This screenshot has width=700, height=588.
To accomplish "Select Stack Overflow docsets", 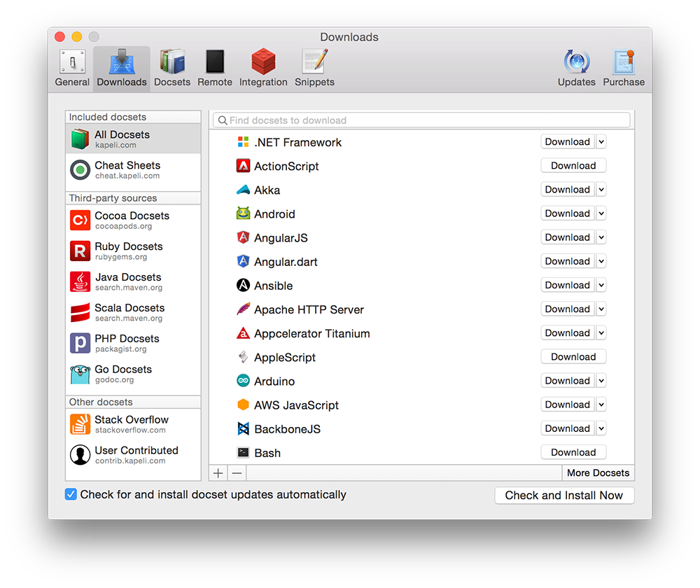I will point(133,424).
